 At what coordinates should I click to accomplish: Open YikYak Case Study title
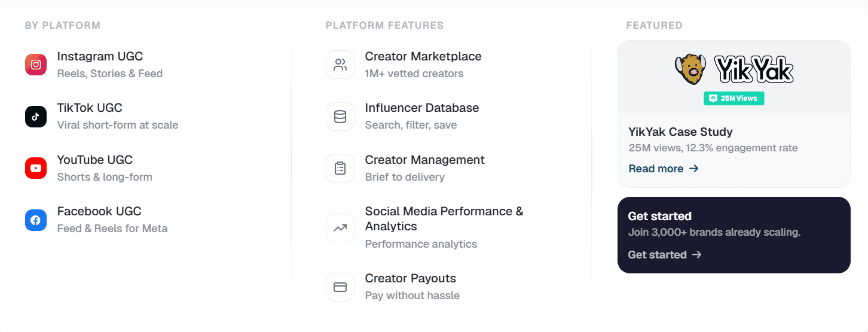[680, 132]
